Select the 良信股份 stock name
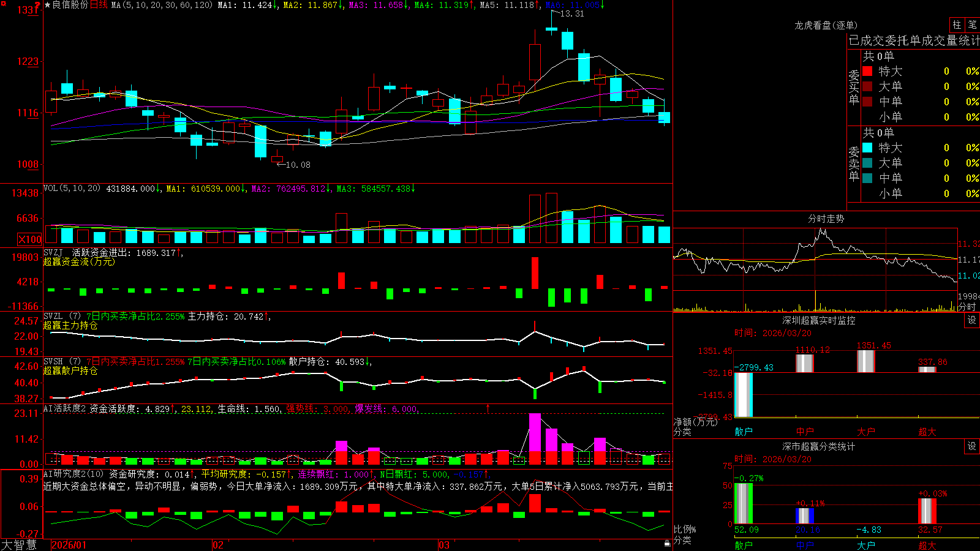The image size is (980, 551). coord(70,5)
